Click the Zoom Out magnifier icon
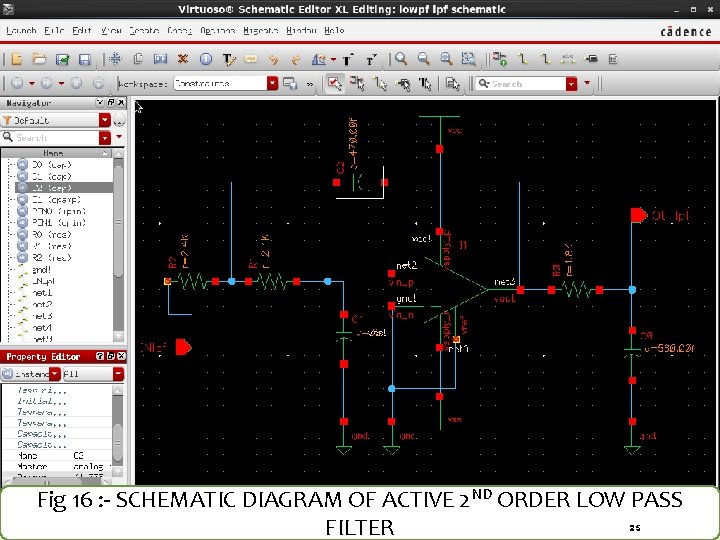The image size is (720, 540). click(423, 59)
